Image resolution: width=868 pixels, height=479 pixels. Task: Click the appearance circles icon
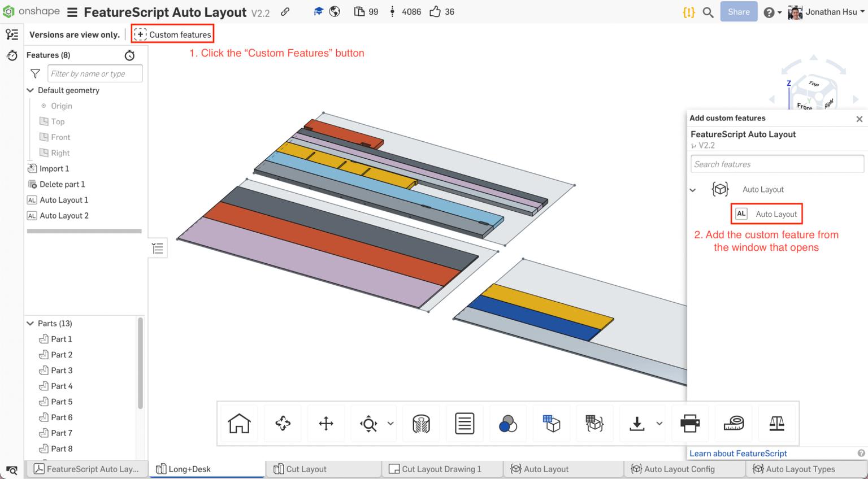point(508,423)
